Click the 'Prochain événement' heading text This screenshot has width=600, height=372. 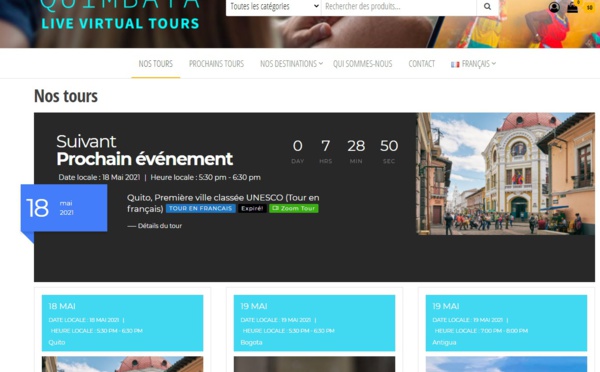(x=144, y=159)
